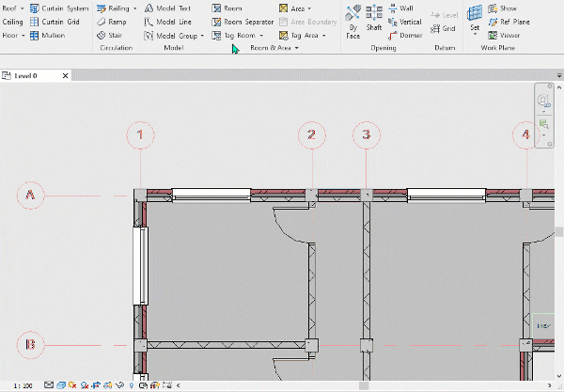This screenshot has height=392, width=564.
Task: Select the Curtain Grid tool
Action: point(55,22)
